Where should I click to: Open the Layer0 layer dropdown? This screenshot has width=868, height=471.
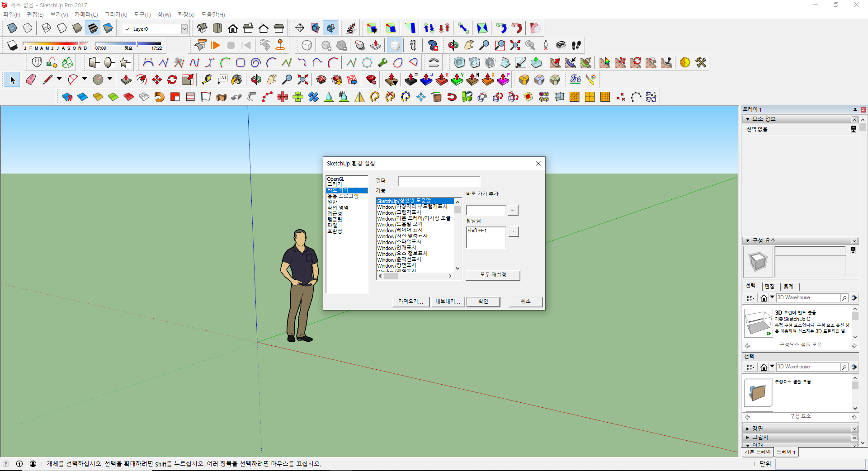184,29
